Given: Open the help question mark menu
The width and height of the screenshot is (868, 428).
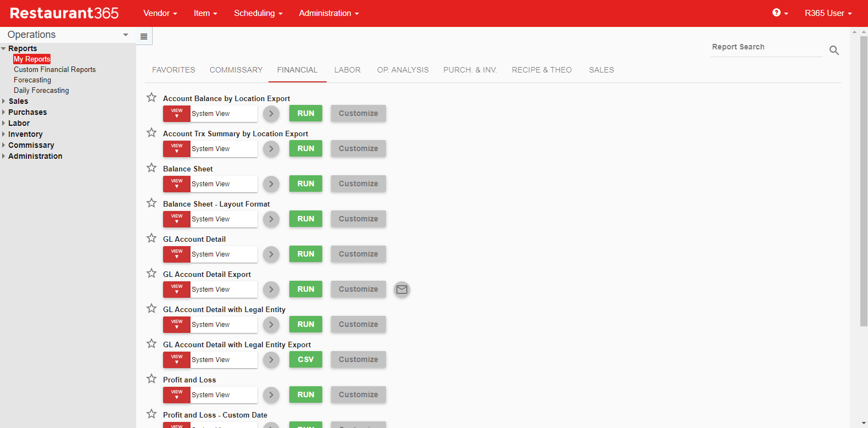Looking at the screenshot, I should tap(780, 13).
